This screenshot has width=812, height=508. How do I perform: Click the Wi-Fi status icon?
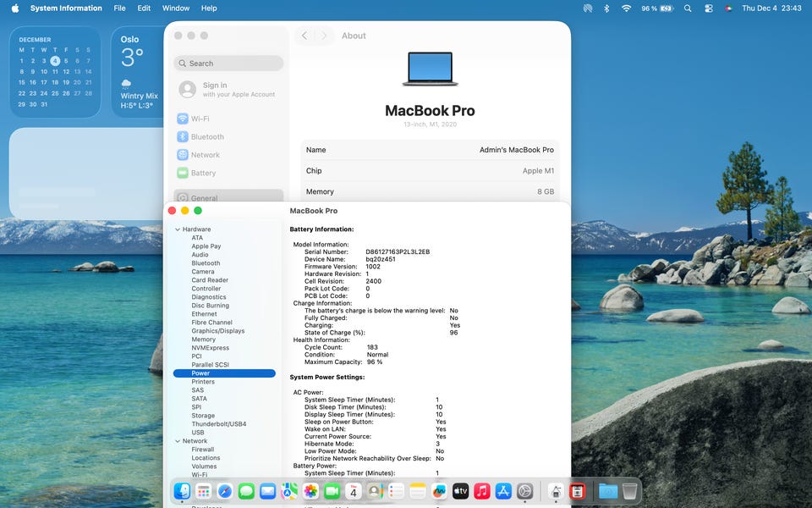click(x=627, y=8)
